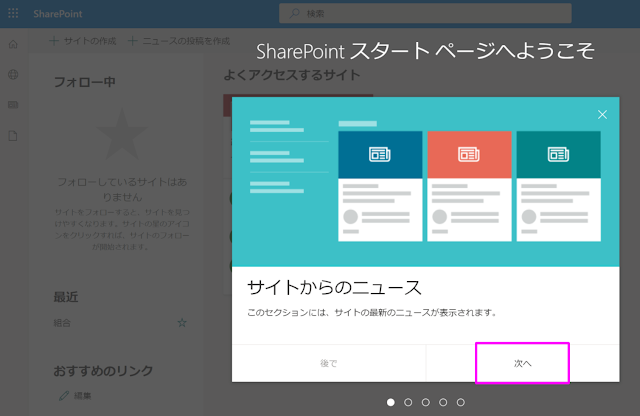
Task: Open the page icon in the sidebar
Action: click(x=13, y=136)
